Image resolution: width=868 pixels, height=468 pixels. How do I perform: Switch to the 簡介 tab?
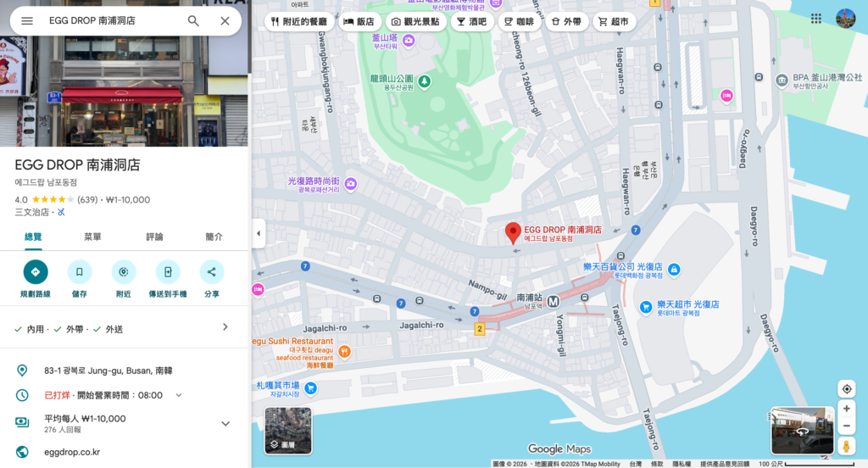(214, 237)
